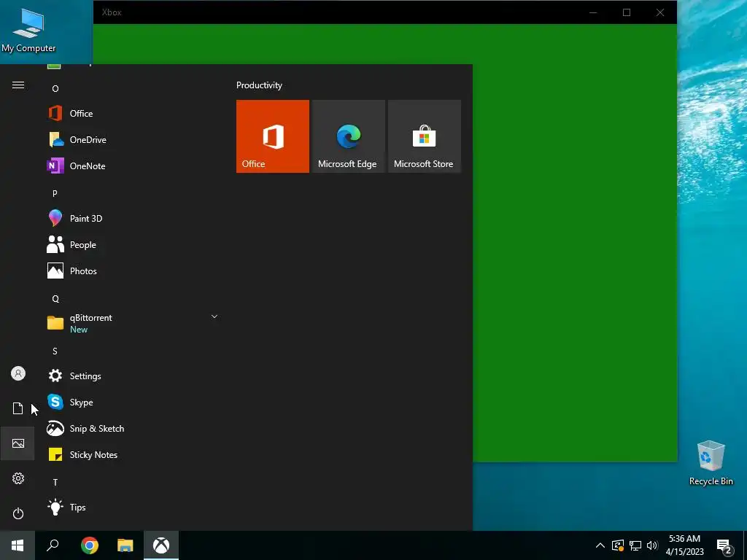747x560 pixels.
Task: Open Pictures from the Start sidebar
Action: click(18, 443)
